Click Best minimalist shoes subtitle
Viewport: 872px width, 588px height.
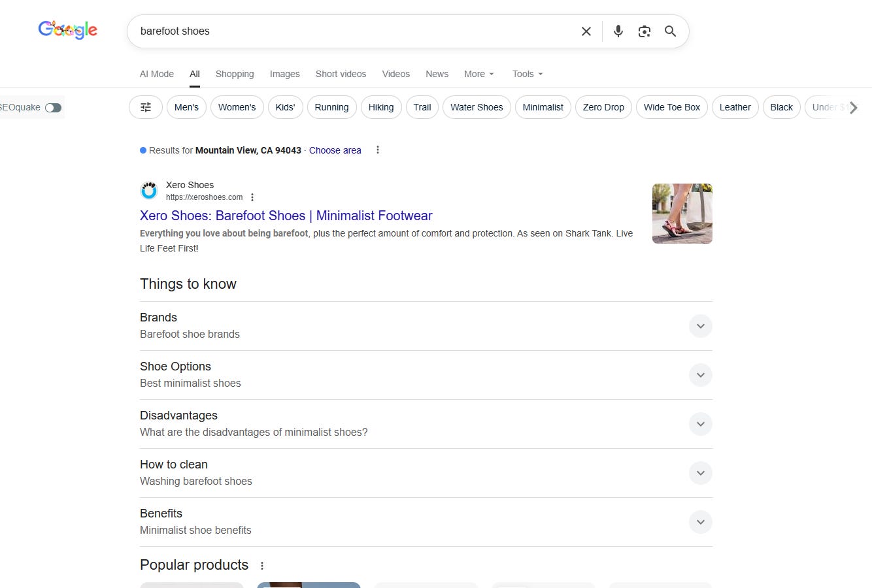click(190, 383)
